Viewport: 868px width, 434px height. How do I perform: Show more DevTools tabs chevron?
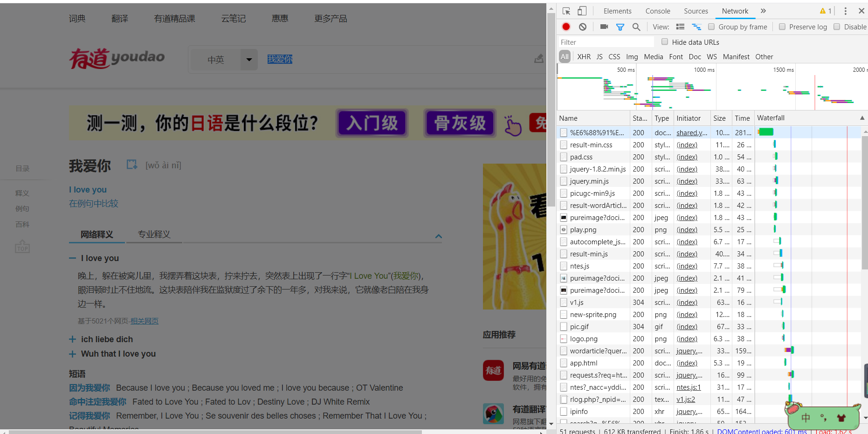point(763,11)
